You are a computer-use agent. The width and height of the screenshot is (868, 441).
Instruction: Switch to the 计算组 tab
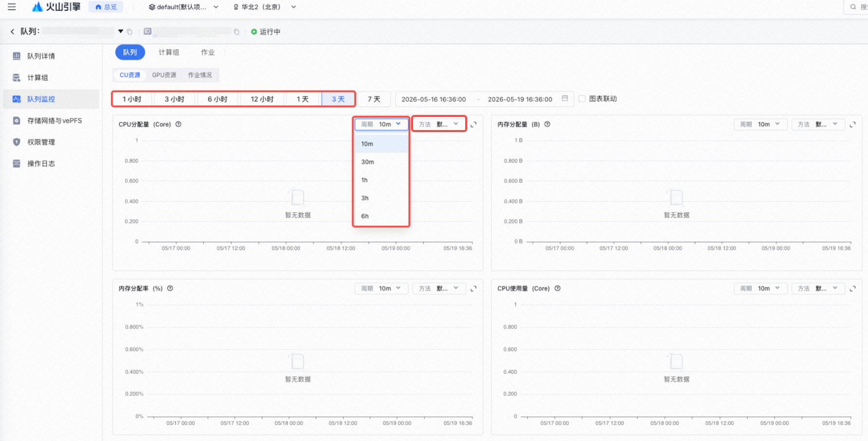point(169,52)
